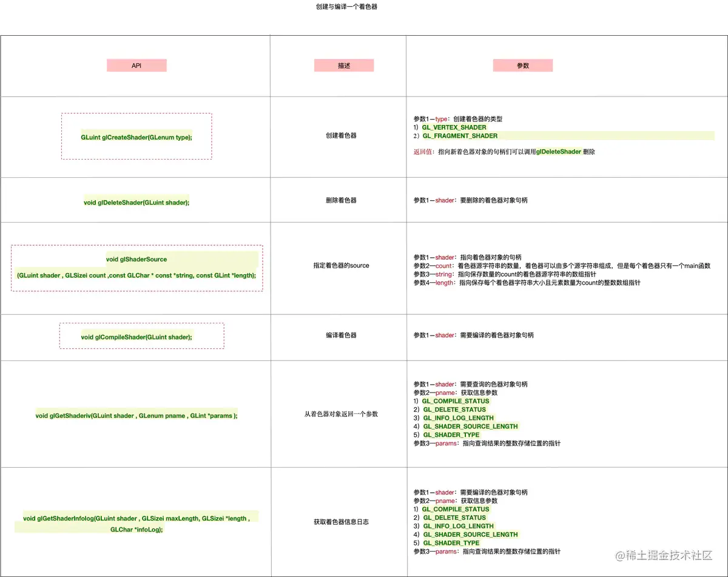728x577 pixels.
Task: Click '参数1—shader：需要编译的着色器对象句柄' in glCompileShader row
Action: pos(474,335)
